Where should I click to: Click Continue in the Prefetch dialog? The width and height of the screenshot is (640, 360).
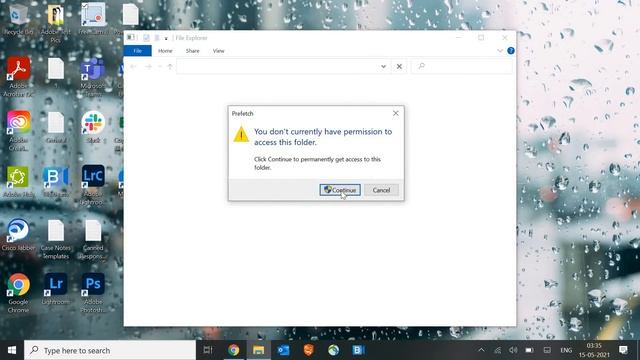pos(340,190)
